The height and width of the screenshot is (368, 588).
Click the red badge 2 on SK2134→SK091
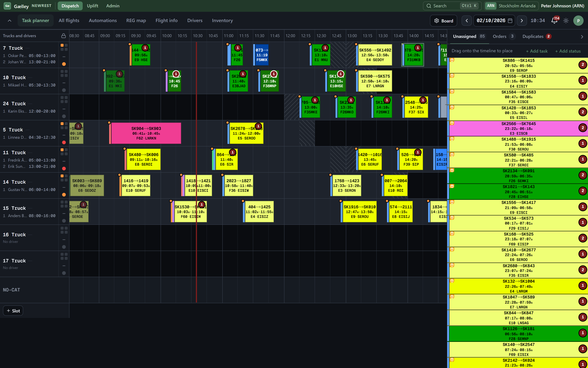point(583,175)
